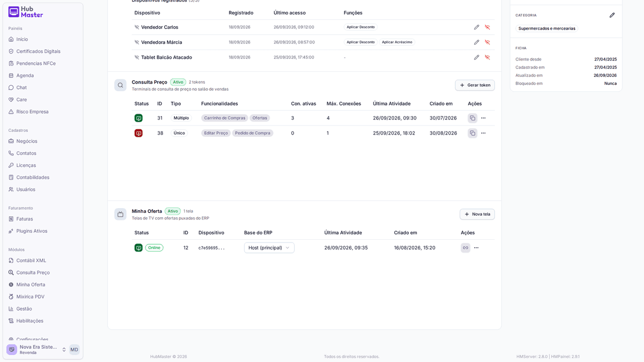Copy link of screen ID 12
This screenshot has width=644, height=362.
(465, 248)
